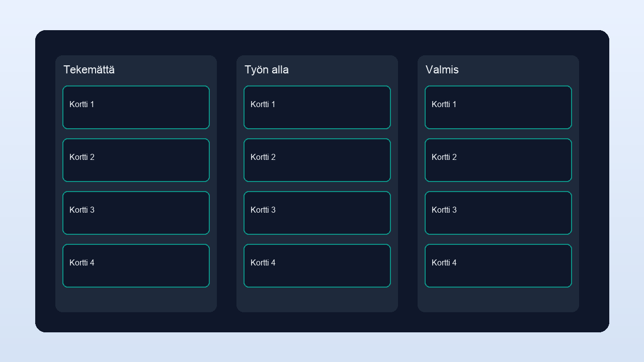Click the empty area below Valmis cards

[498, 299]
